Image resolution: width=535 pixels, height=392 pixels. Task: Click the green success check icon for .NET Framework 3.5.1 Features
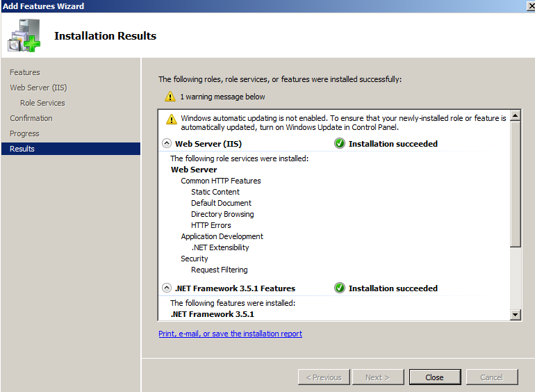tap(340, 288)
